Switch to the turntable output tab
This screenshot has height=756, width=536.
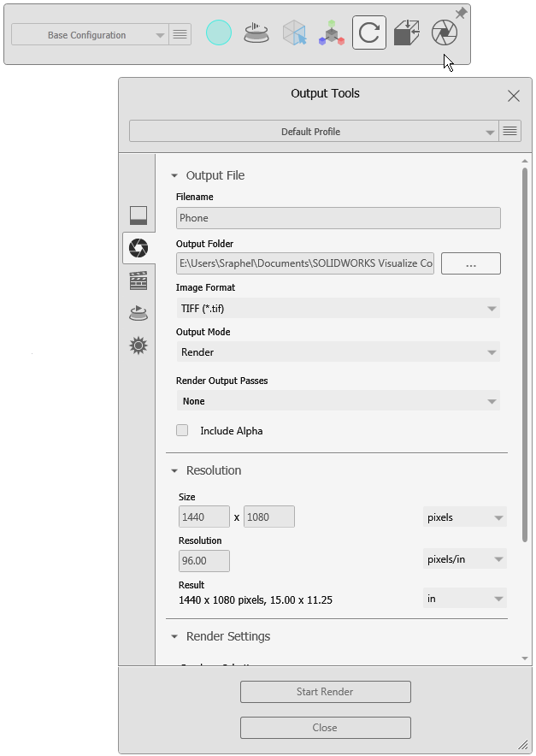138,313
